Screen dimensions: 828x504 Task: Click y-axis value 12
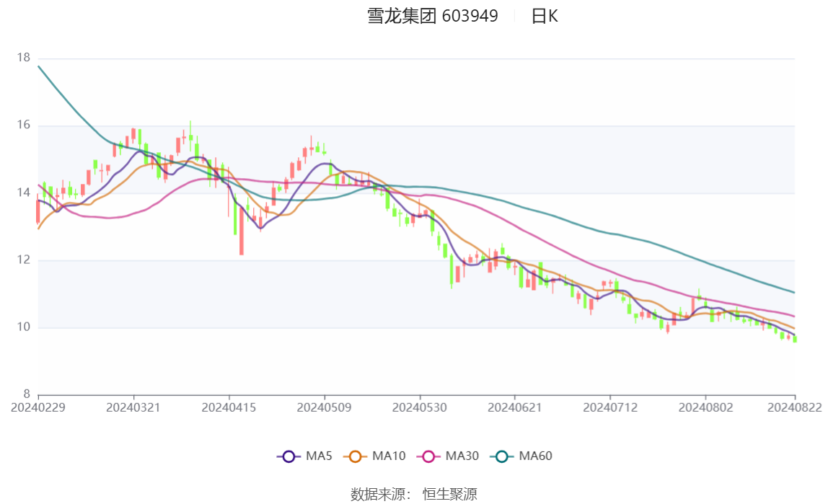24,260
